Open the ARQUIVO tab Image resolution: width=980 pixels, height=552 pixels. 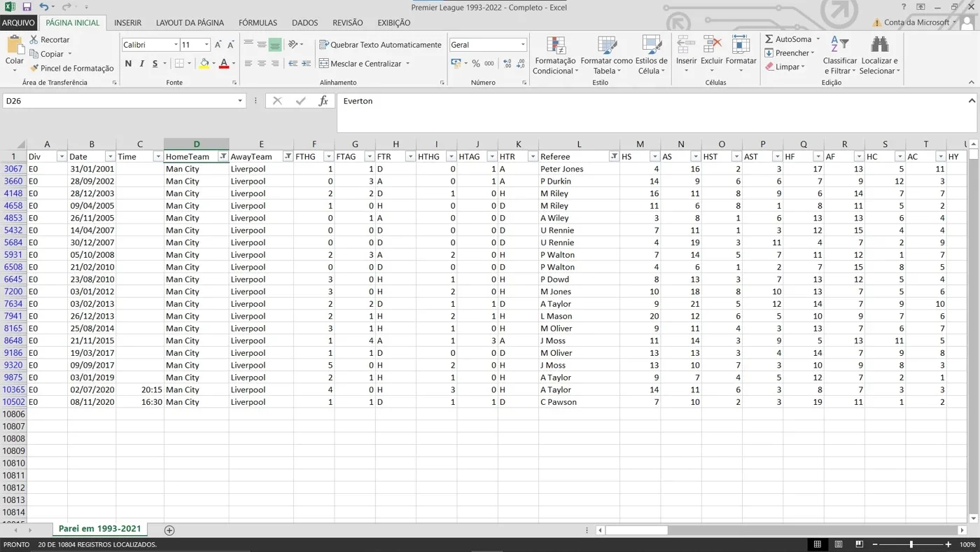[18, 23]
